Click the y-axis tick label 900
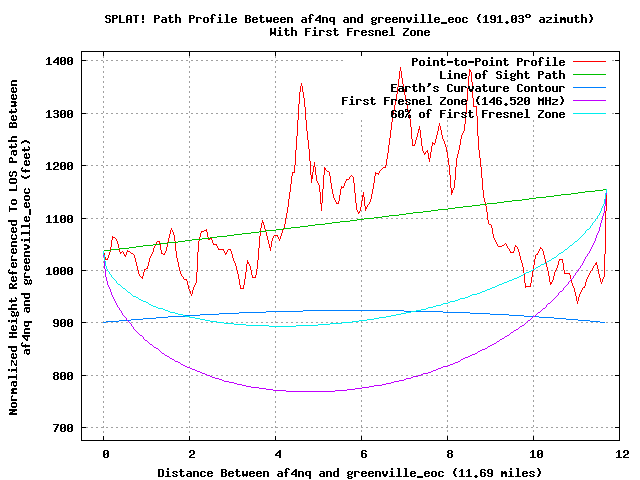 pos(63,323)
